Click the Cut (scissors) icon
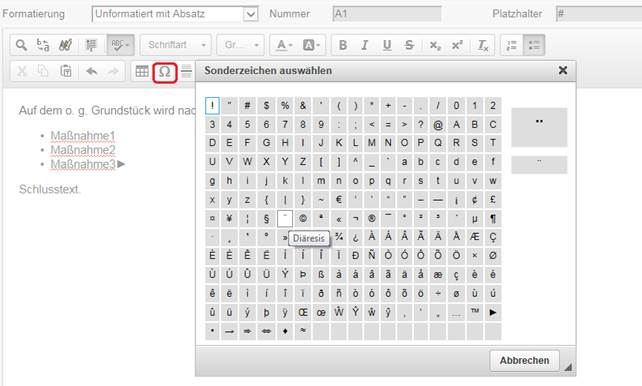Viewport: 642px width, 386px height. (x=22, y=72)
